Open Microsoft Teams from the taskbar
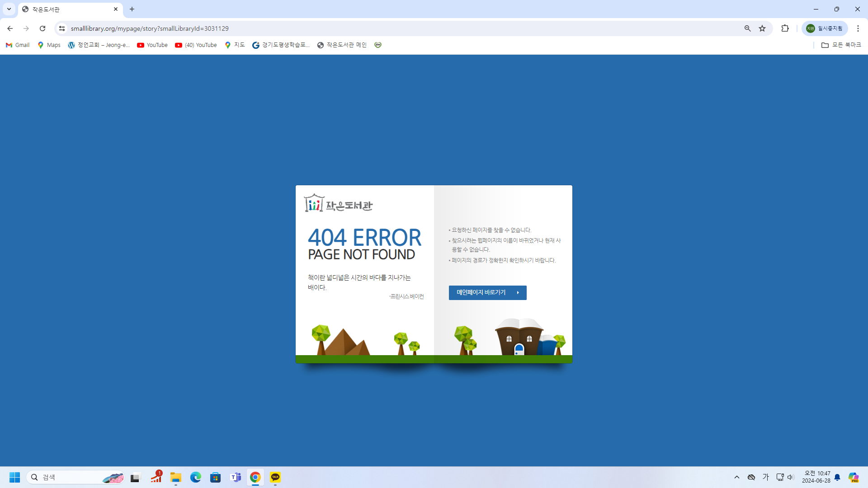 point(236,477)
